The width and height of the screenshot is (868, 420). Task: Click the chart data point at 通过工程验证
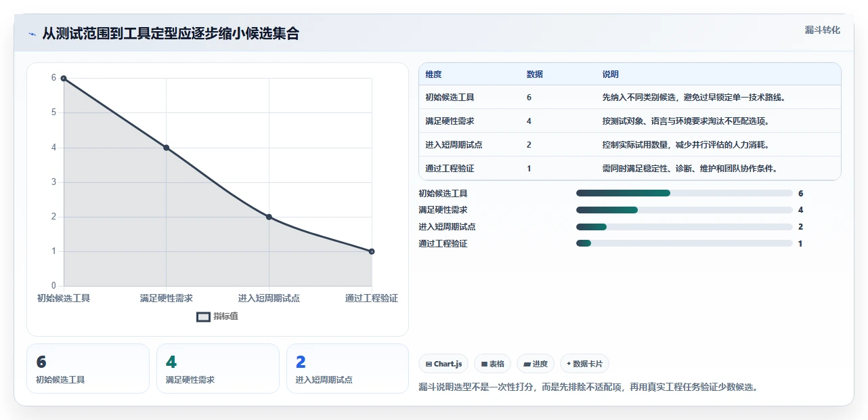(372, 251)
